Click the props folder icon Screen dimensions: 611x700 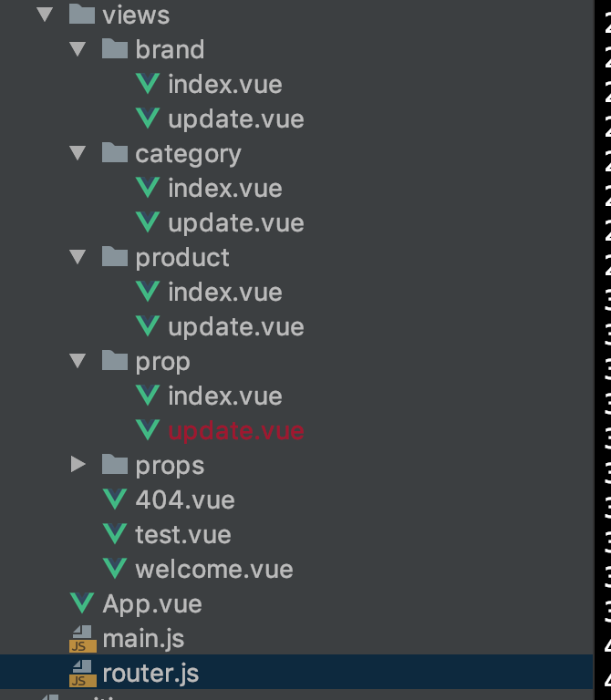click(x=115, y=465)
